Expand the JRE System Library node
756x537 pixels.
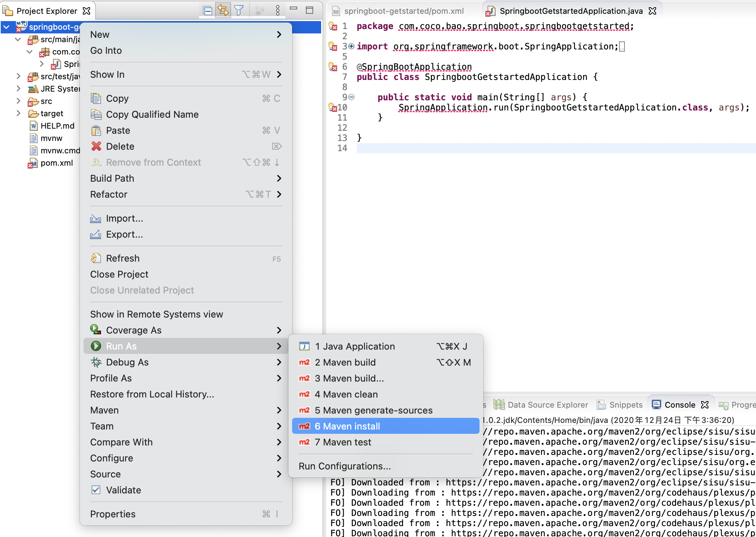[18, 89]
